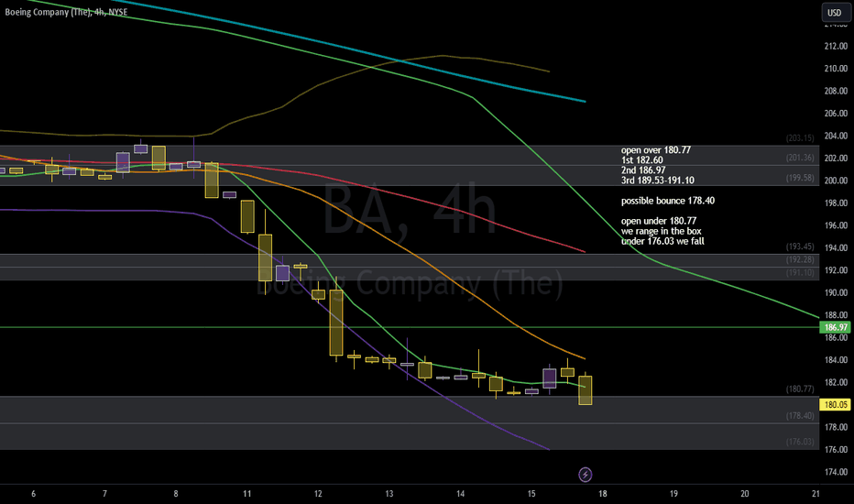Click date 6 on the time axis
Viewport: 854px width, 504px height.
(x=34, y=494)
